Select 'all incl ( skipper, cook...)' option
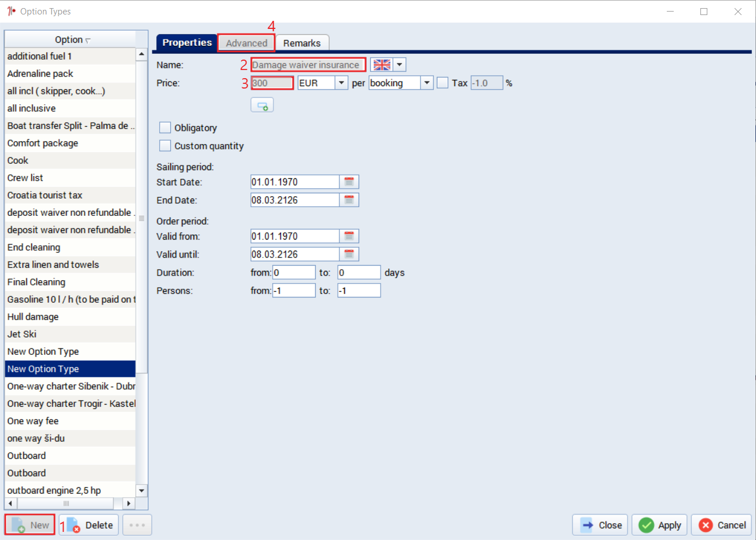Viewport: 756px width, 540px height. [70, 91]
